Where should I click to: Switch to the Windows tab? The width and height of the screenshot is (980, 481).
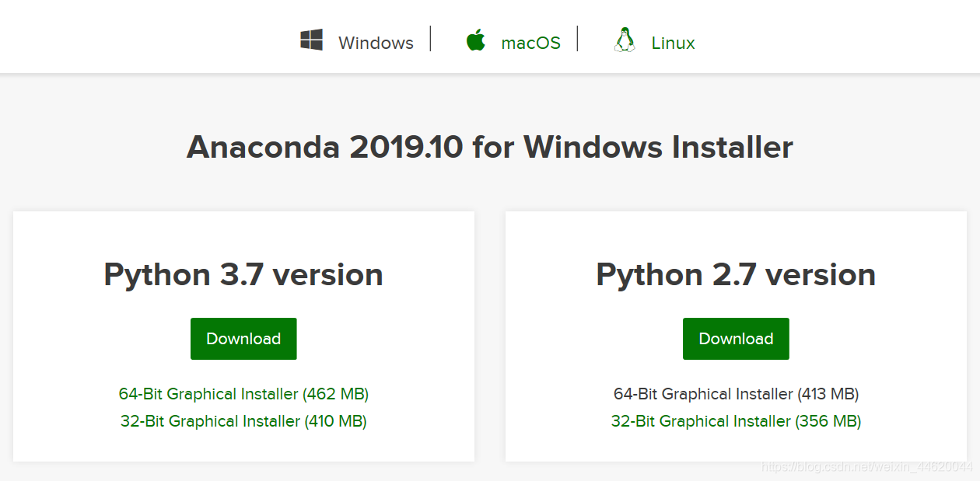point(376,43)
